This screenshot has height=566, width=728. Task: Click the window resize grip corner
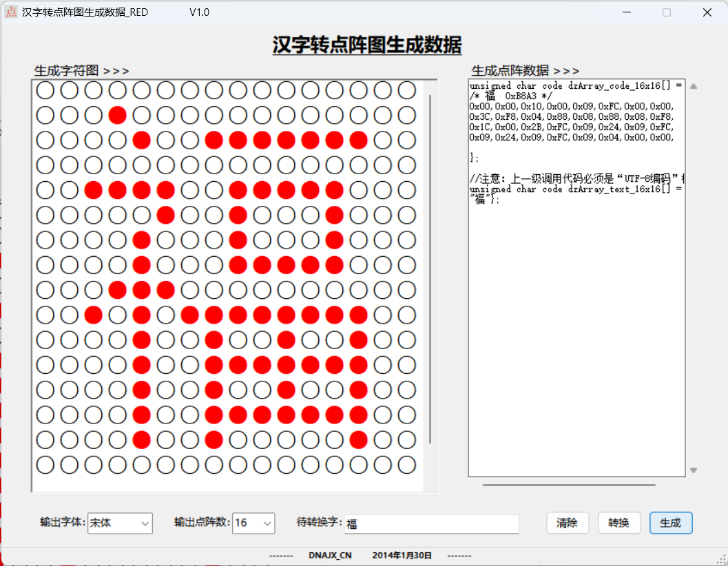(722, 560)
